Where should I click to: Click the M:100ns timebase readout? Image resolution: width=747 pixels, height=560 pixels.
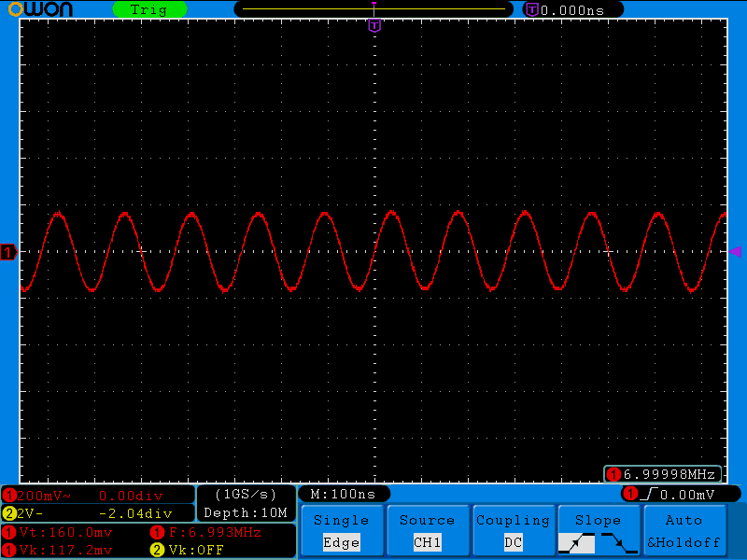click(x=343, y=494)
